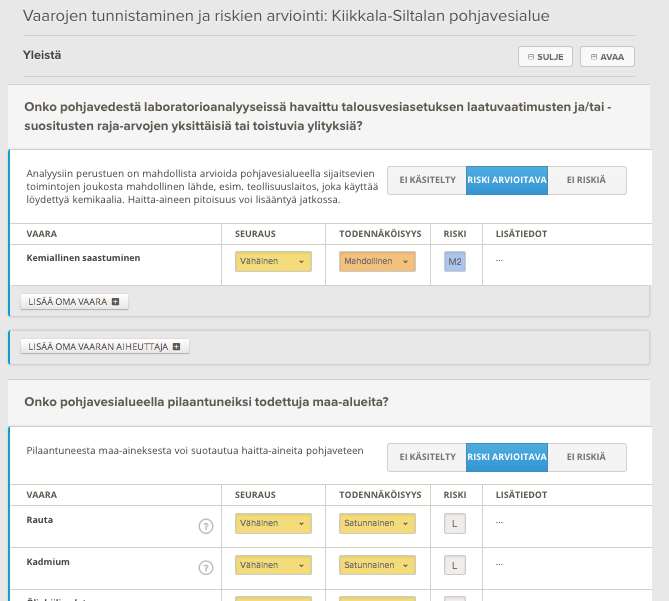
Task: Click TODENNÄKÖISYYS column header in second table
Action: coord(380,495)
